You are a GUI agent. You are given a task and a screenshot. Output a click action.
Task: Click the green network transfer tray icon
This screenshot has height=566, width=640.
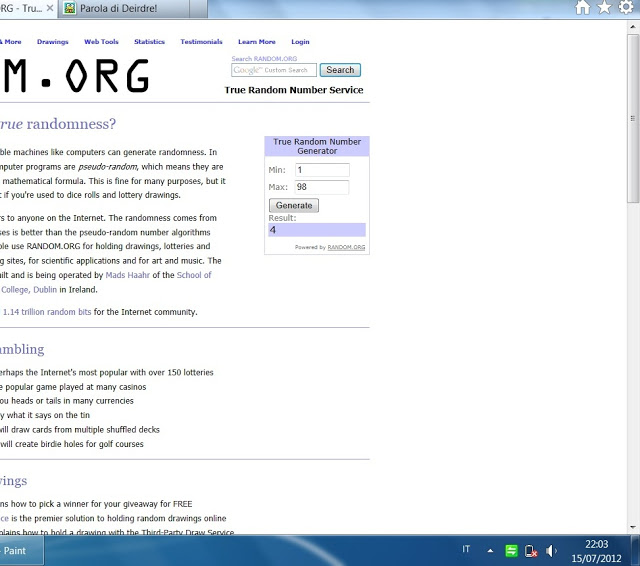(x=511, y=551)
